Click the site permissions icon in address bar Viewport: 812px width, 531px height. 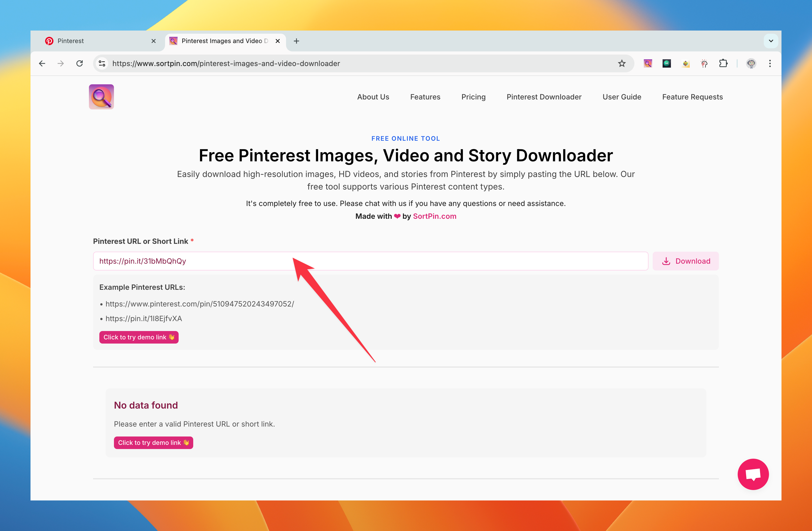point(101,63)
